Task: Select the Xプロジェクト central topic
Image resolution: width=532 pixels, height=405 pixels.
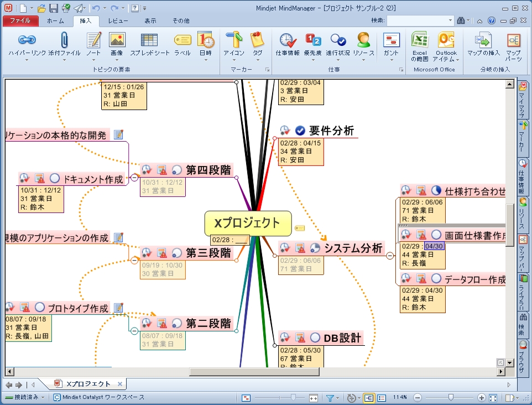Action: [248, 223]
